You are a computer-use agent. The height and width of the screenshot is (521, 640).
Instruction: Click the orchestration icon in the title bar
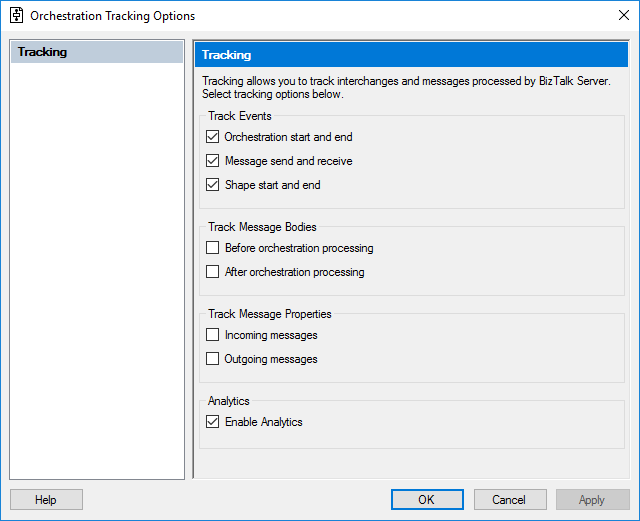[16, 16]
